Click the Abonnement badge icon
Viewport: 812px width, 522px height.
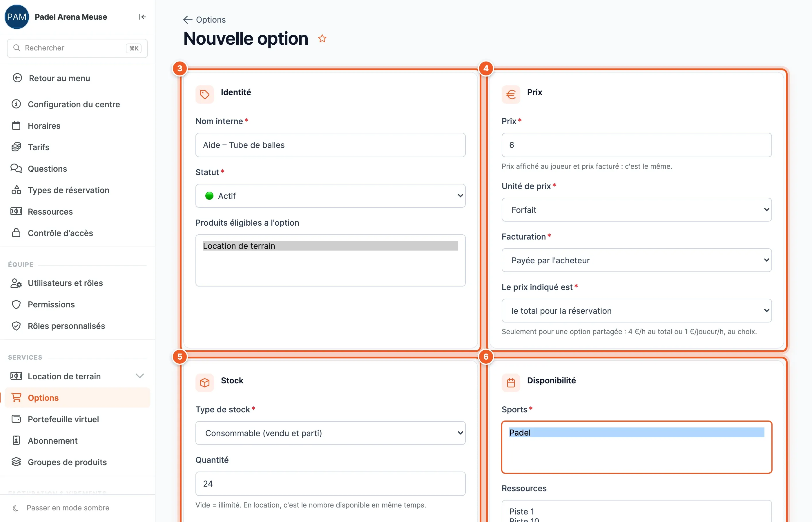coord(16,440)
